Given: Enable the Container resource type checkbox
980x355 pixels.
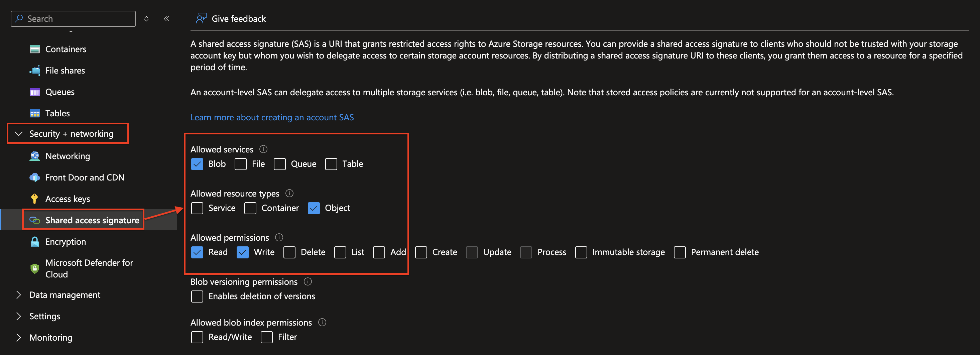Looking at the screenshot, I should (x=250, y=208).
